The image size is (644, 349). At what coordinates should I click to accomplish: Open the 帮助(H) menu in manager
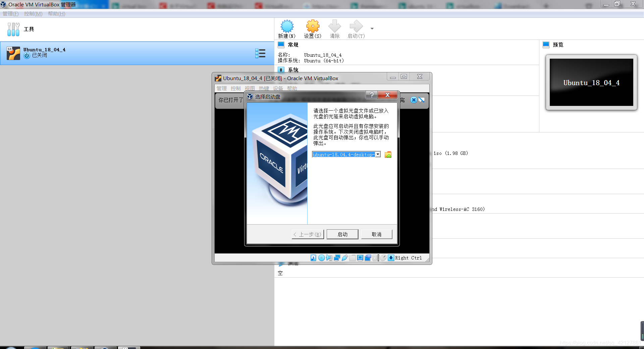(x=57, y=14)
